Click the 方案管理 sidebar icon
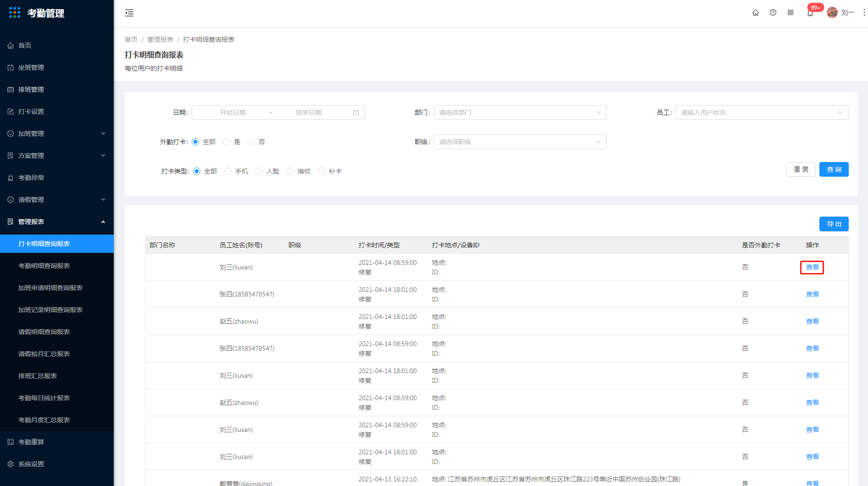Screen dimensions: 868x486 (11, 156)
